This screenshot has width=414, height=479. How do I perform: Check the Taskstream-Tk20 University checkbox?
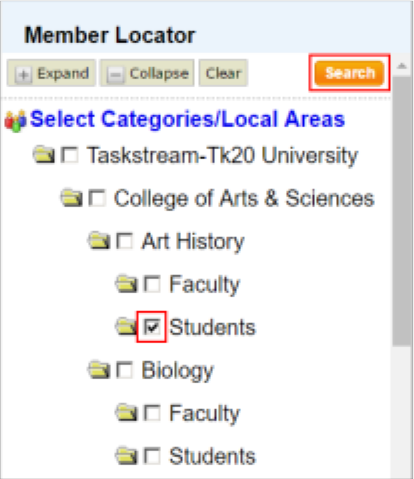70,155
